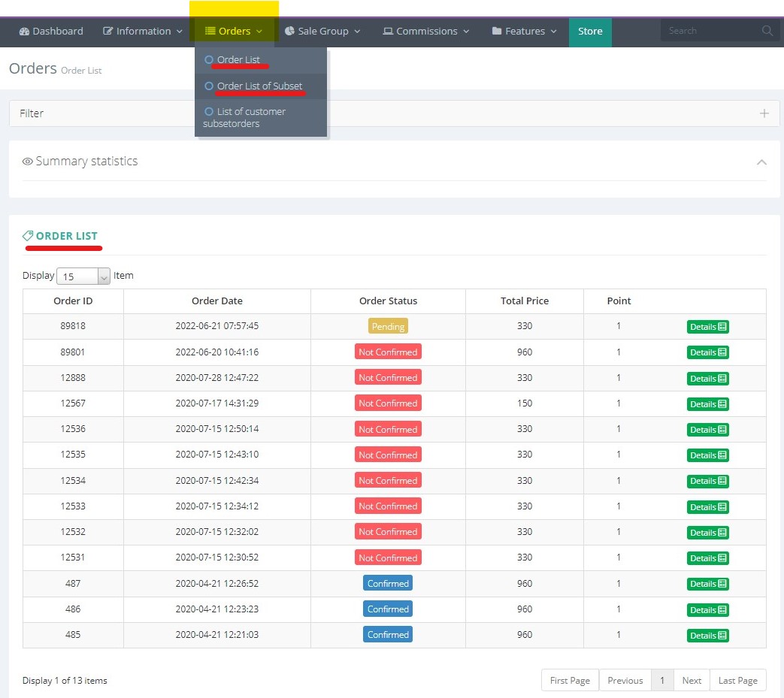Screen dimensions: 784x698
Task: Show Details for order 12535
Action: [707, 455]
